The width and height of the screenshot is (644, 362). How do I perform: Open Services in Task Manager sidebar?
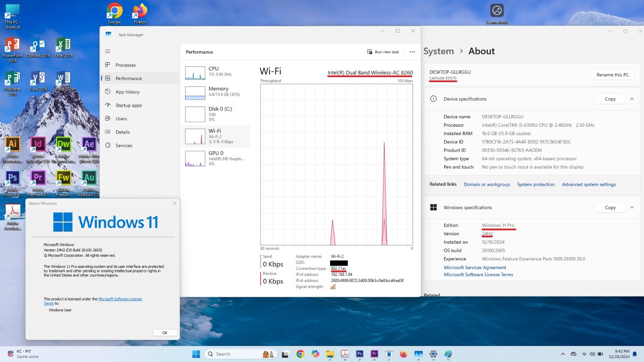click(140, 146)
